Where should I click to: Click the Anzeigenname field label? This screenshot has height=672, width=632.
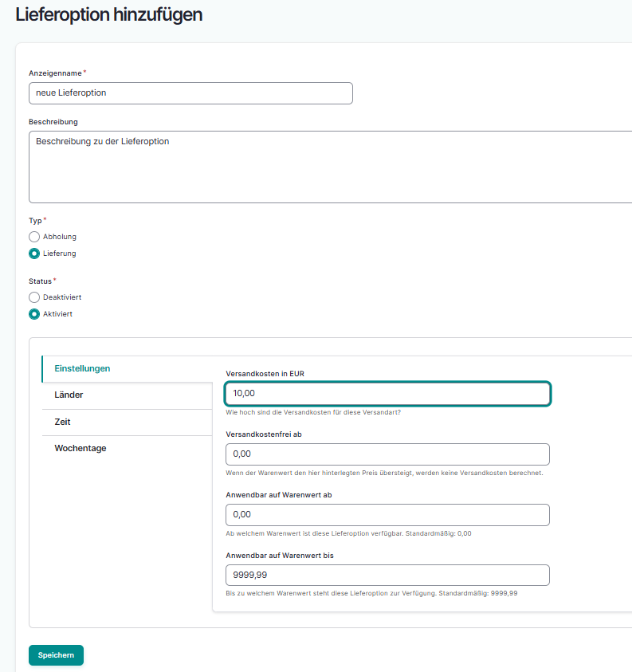[55, 73]
